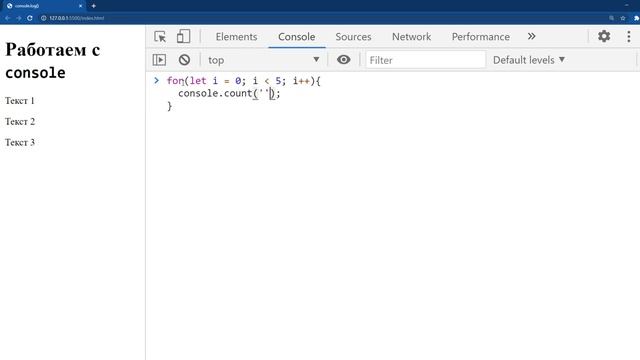This screenshot has width=640, height=360.
Task: Open the Performance tab
Action: point(480,37)
